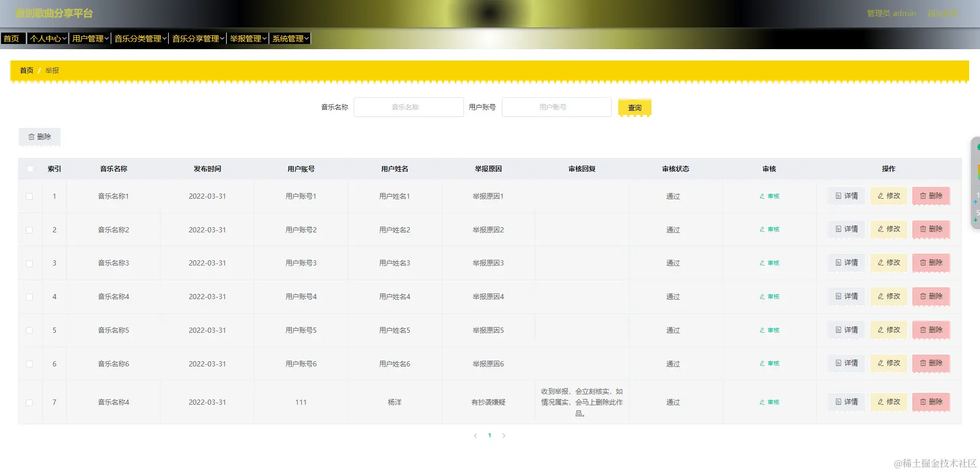Check the checkbox for row 音乐名称6
Screen dimensions: 980x472
point(29,364)
